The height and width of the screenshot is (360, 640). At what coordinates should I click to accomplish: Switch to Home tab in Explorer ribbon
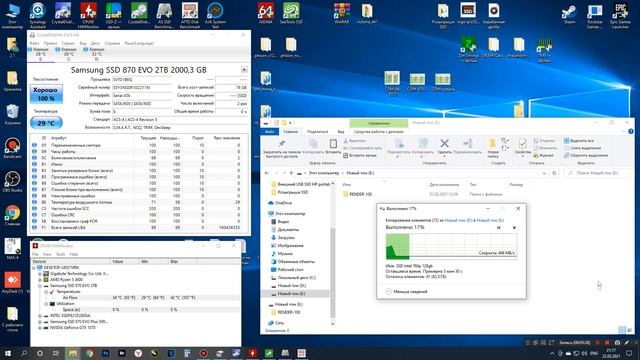(x=291, y=131)
